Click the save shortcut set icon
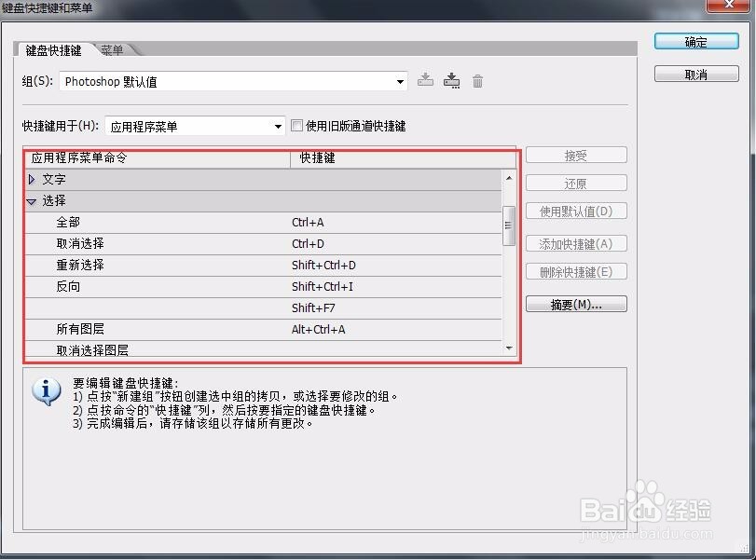 point(425,81)
